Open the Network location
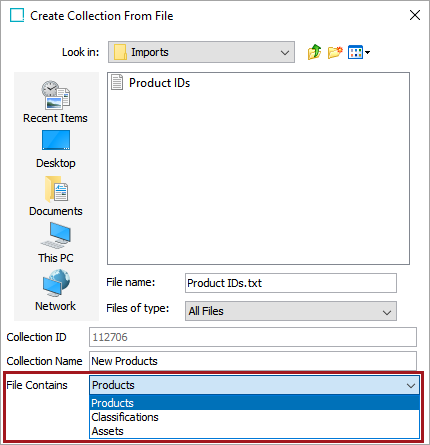 (x=56, y=290)
